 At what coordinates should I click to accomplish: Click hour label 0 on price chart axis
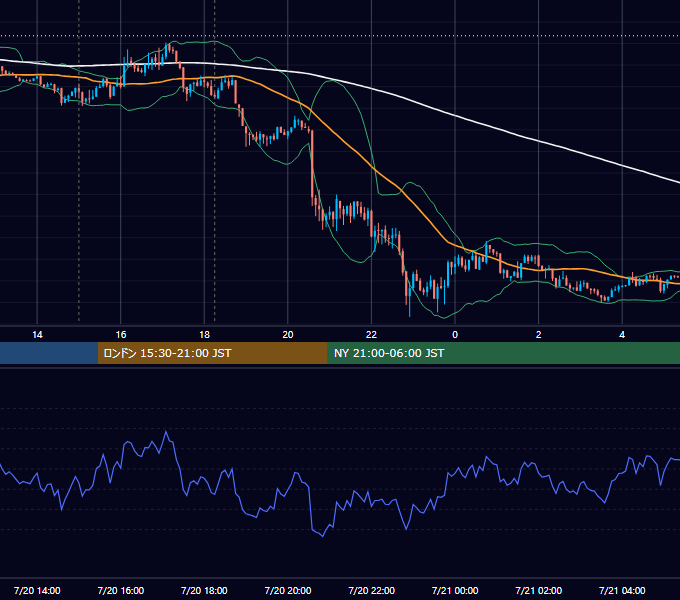pos(455,335)
